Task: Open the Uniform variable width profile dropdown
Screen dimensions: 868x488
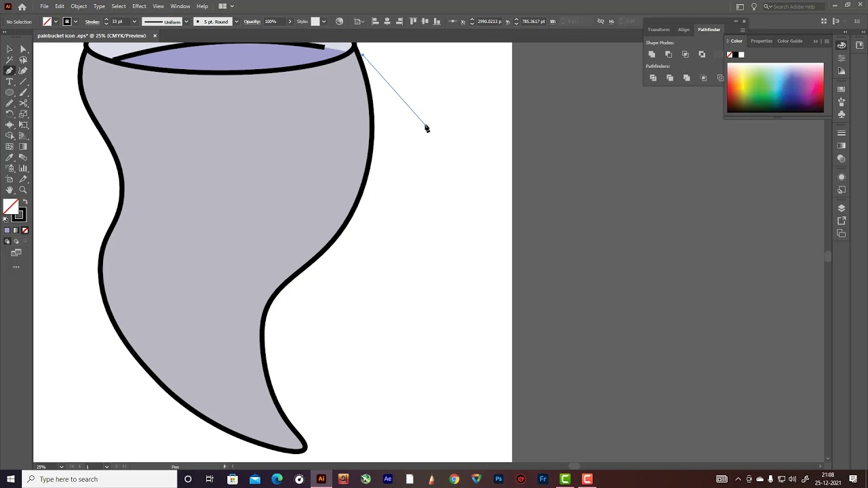Action: 186,22
